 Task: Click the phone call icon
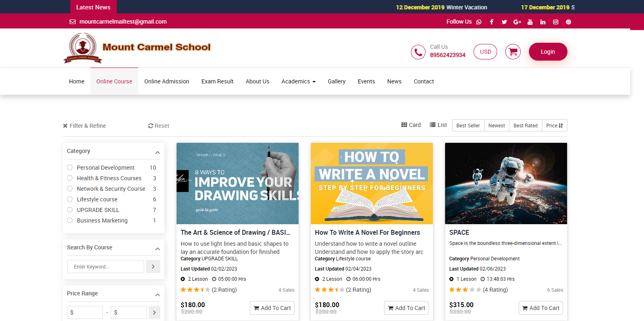tap(418, 52)
